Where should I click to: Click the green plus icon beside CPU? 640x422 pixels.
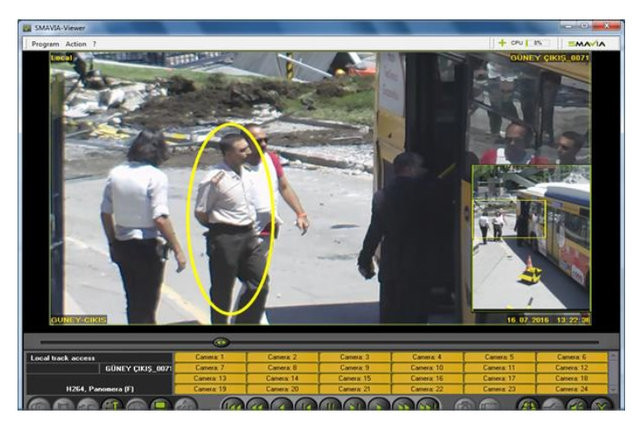tap(502, 43)
